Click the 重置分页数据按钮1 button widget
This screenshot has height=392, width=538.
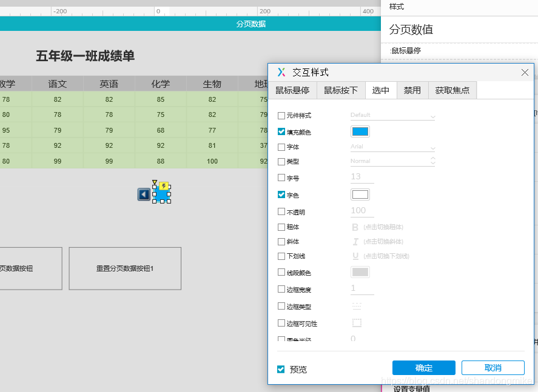coord(125,268)
